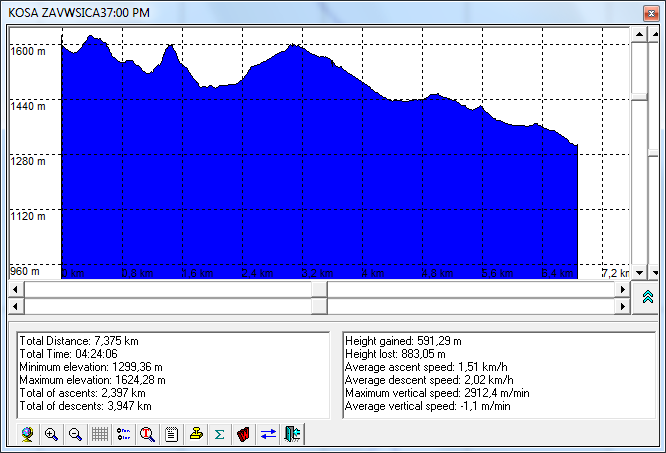Zoom in using the magnifier plus icon
The height and width of the screenshot is (453, 666).
pyautogui.click(x=51, y=434)
